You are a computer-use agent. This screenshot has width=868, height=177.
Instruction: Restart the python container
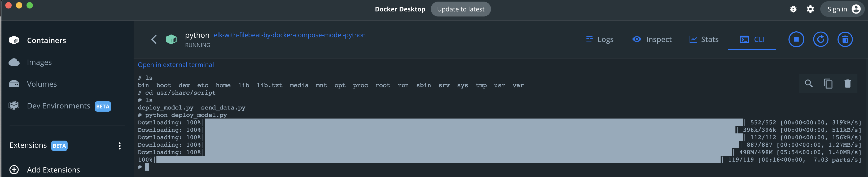(x=821, y=40)
